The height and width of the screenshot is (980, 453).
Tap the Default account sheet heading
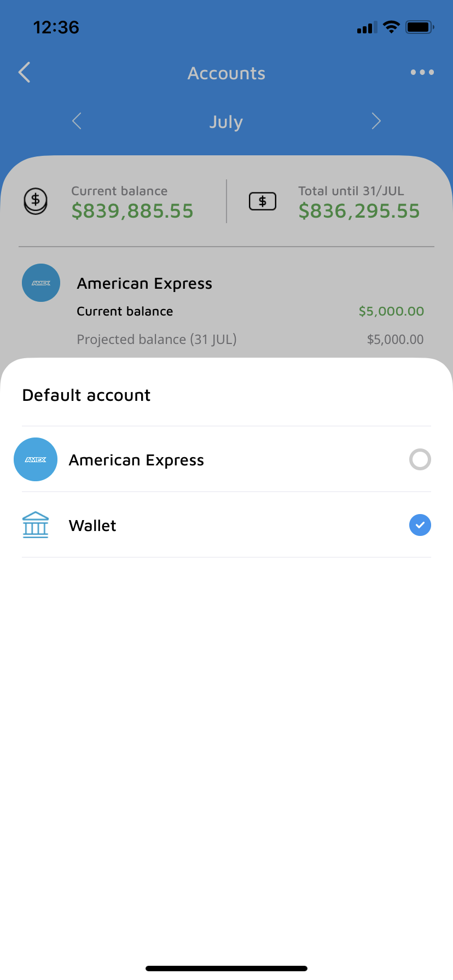pos(86,395)
